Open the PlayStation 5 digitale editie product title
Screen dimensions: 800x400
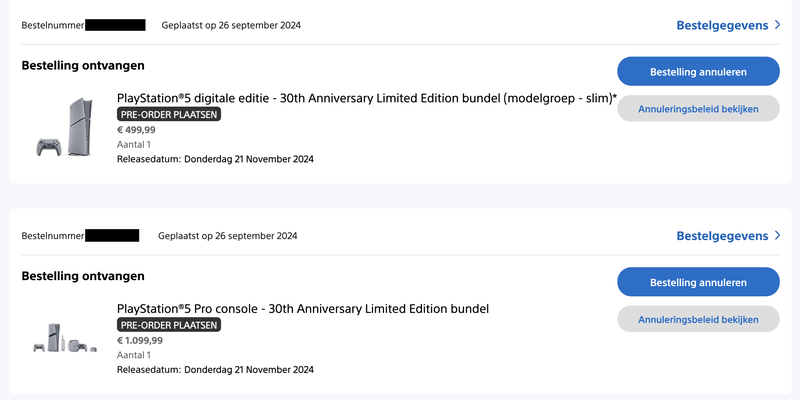(366, 97)
